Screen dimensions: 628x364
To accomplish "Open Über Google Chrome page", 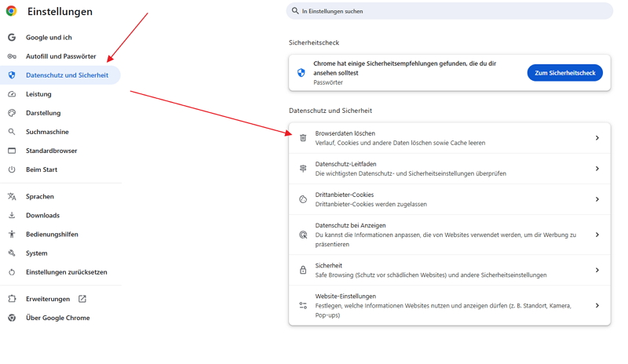I will [57, 318].
